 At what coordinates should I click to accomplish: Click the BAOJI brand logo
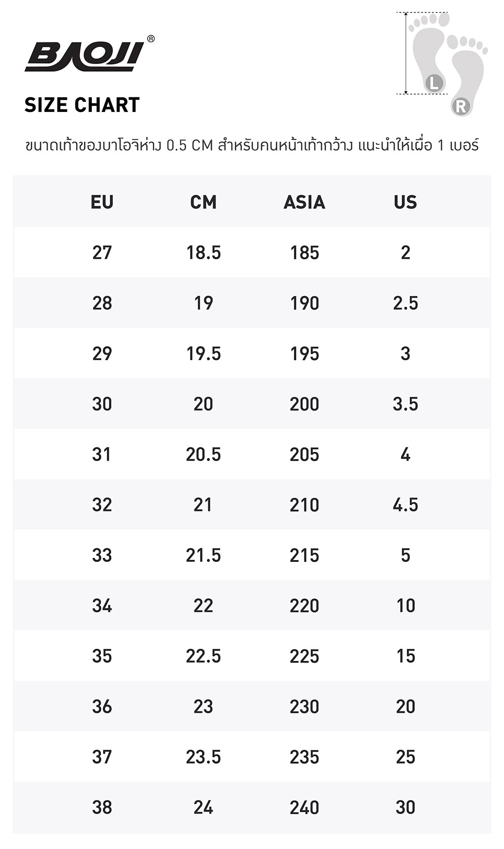point(85,56)
